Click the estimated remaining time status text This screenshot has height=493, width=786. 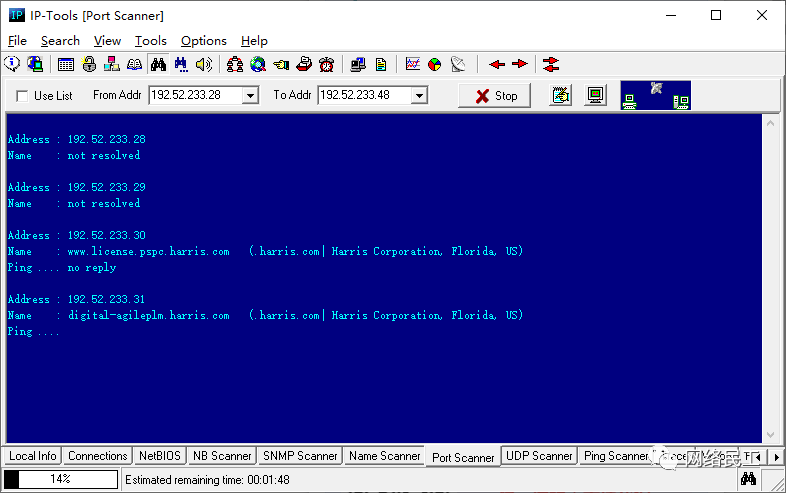click(207, 480)
